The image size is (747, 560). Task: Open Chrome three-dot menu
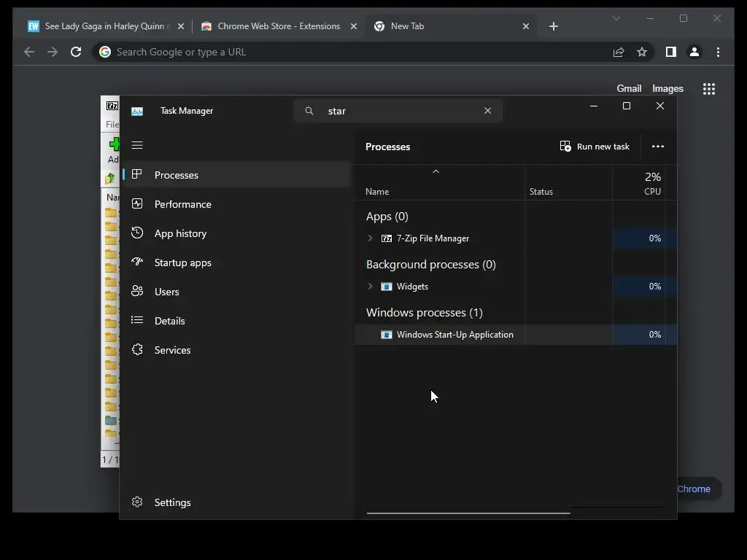tap(718, 52)
